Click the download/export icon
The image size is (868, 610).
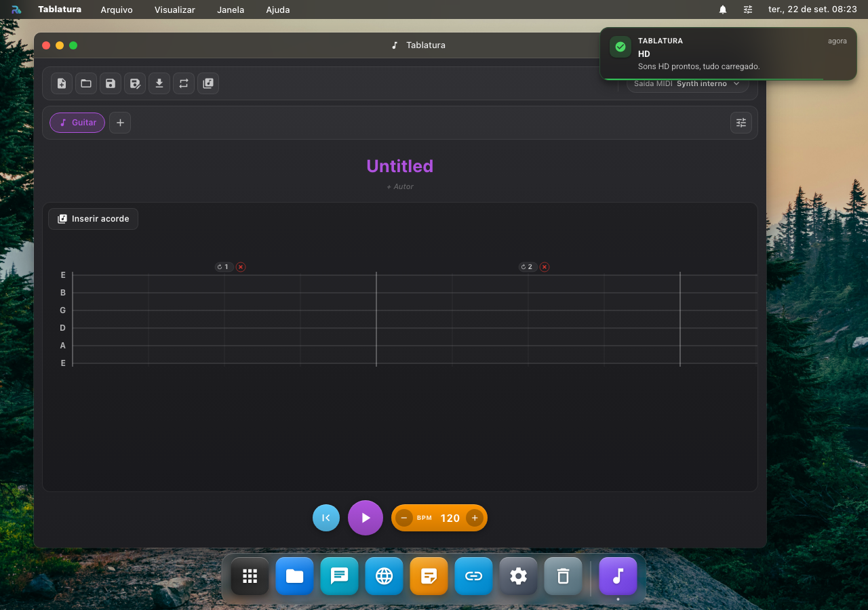coord(159,83)
